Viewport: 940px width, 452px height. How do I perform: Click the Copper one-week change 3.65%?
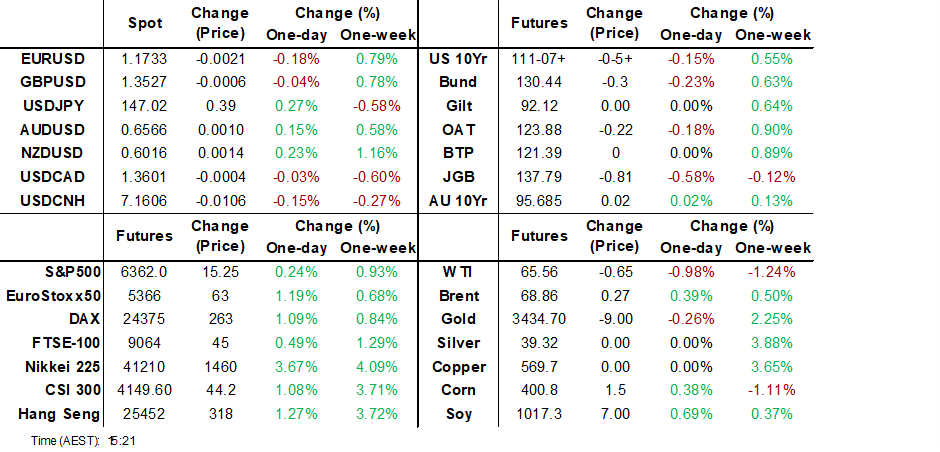[771, 367]
